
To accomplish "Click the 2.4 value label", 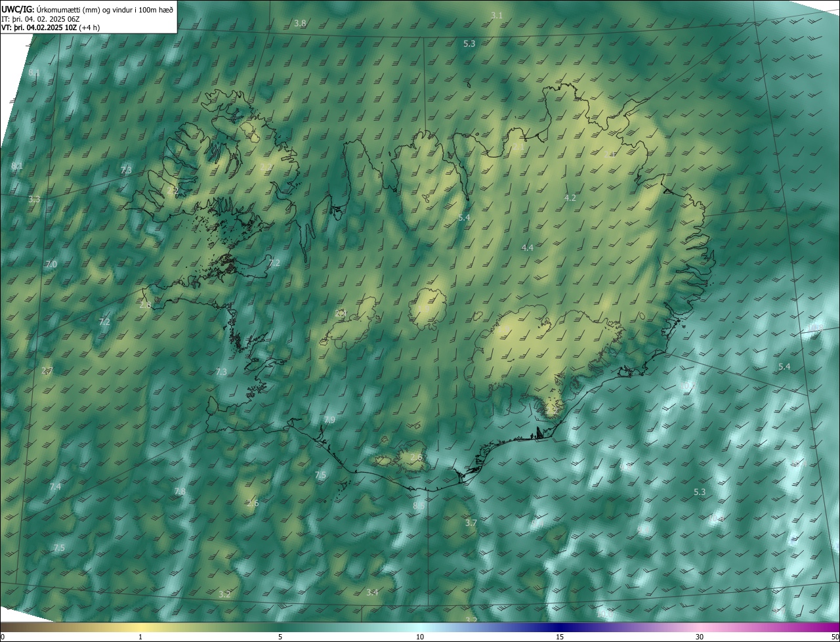I will point(341,313).
